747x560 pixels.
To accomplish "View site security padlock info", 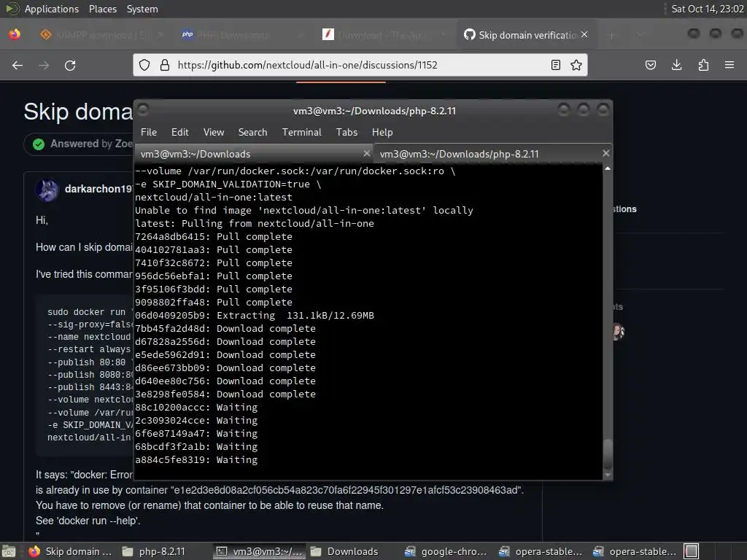I will (x=165, y=65).
